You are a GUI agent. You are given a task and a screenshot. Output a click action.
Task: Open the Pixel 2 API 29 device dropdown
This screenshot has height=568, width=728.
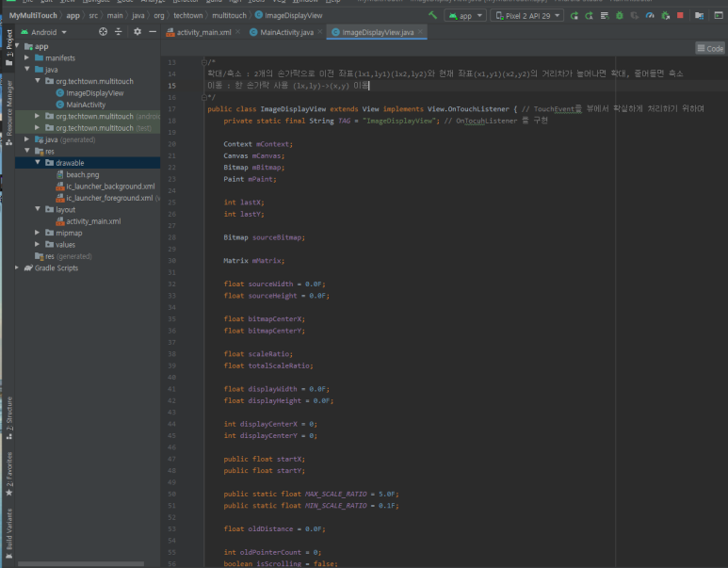[x=527, y=16]
